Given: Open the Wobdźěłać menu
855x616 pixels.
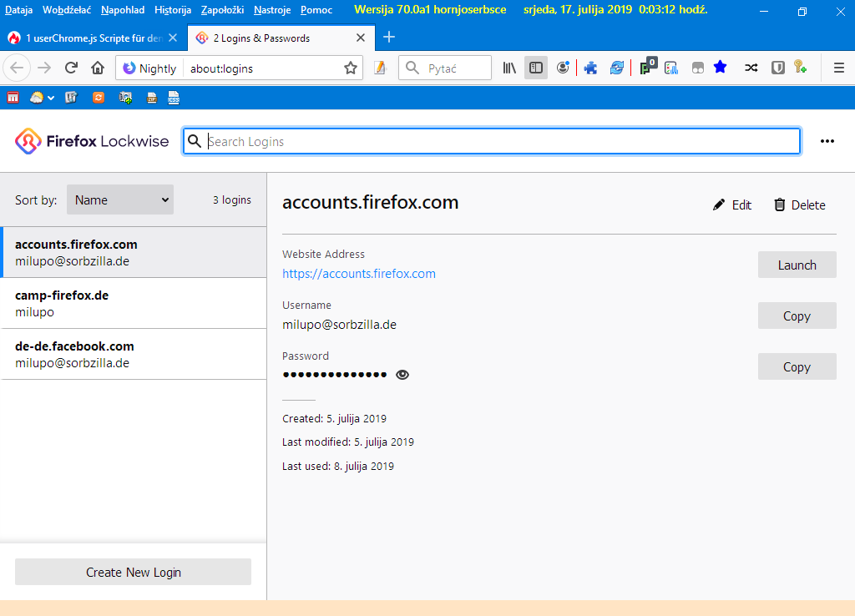Looking at the screenshot, I should click(x=67, y=10).
